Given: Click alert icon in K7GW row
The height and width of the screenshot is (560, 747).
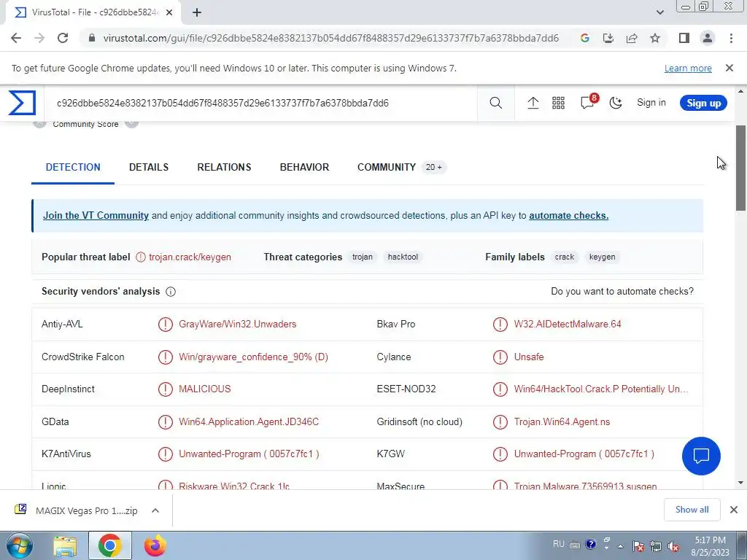Looking at the screenshot, I should pyautogui.click(x=500, y=454).
